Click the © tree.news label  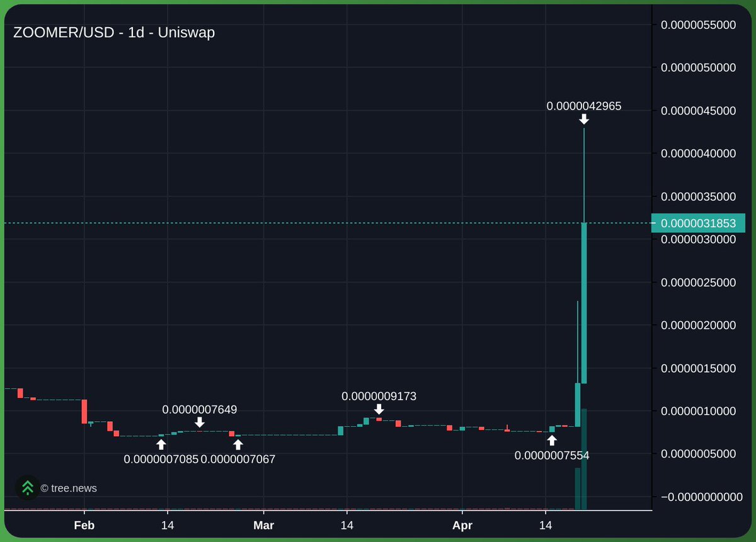coord(69,488)
